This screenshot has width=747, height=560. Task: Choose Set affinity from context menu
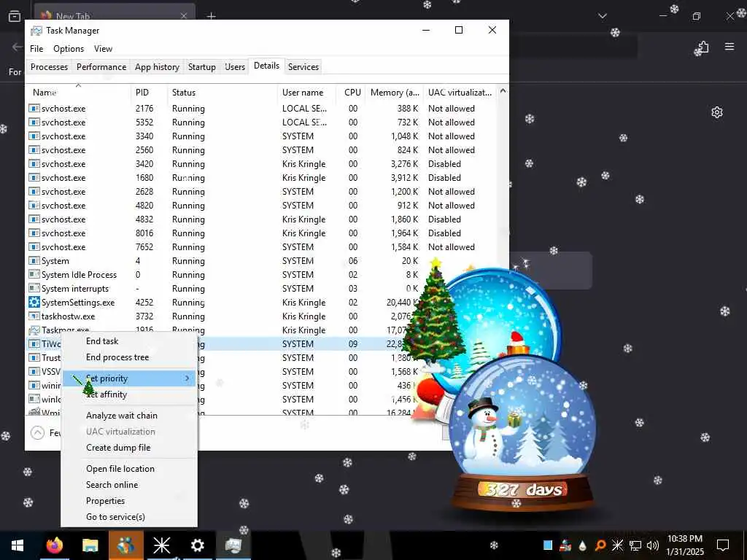pos(129,394)
